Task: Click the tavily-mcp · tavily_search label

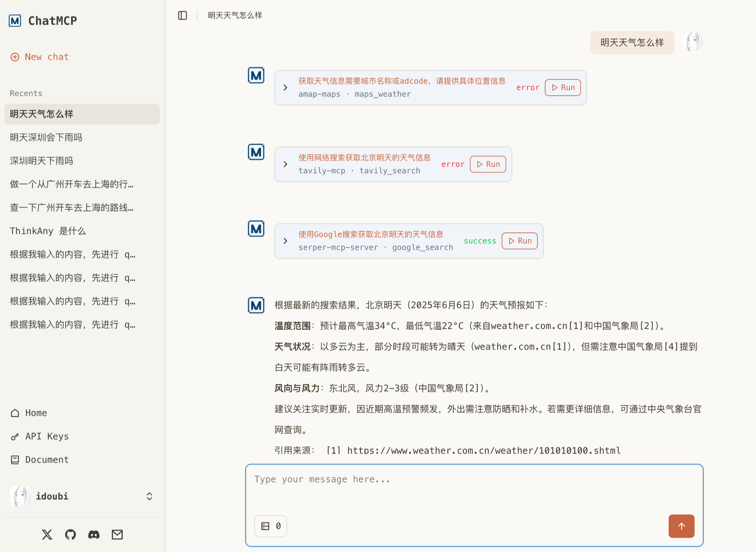Action: (359, 171)
